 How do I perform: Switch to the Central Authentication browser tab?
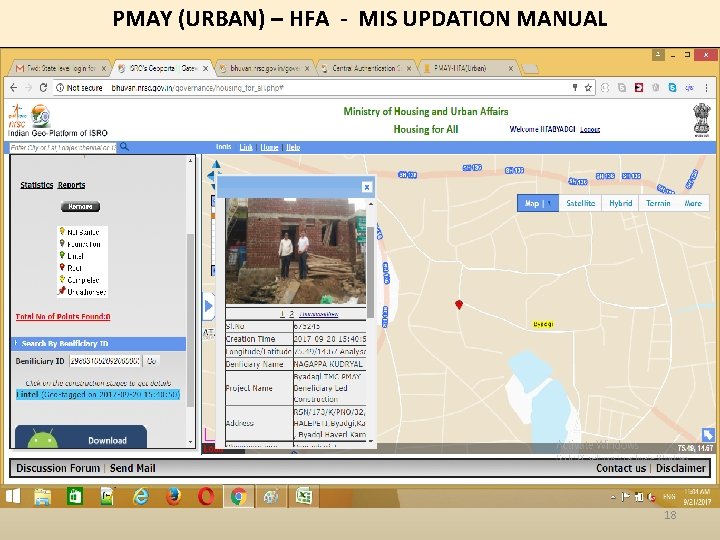point(366,68)
